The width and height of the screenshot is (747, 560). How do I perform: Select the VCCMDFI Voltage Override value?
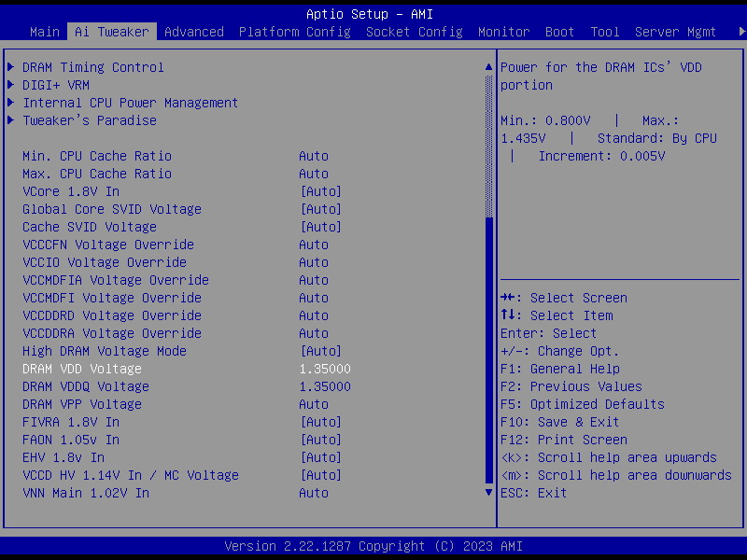click(314, 298)
